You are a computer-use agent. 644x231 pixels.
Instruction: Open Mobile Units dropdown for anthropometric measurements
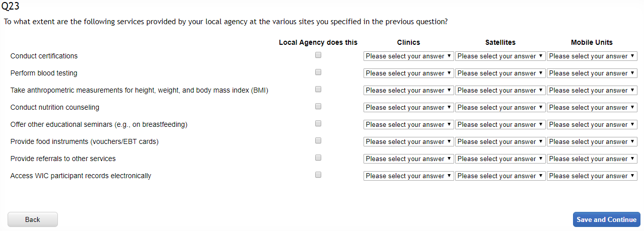pos(592,91)
